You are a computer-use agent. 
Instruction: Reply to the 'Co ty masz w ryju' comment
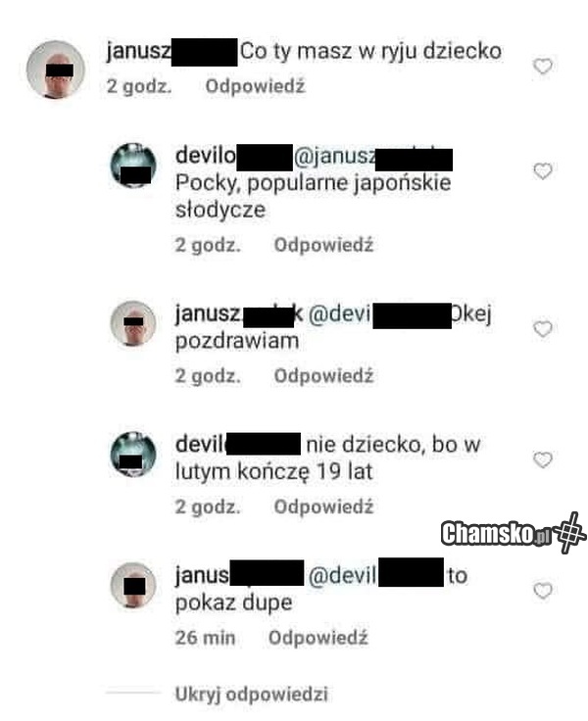(255, 86)
